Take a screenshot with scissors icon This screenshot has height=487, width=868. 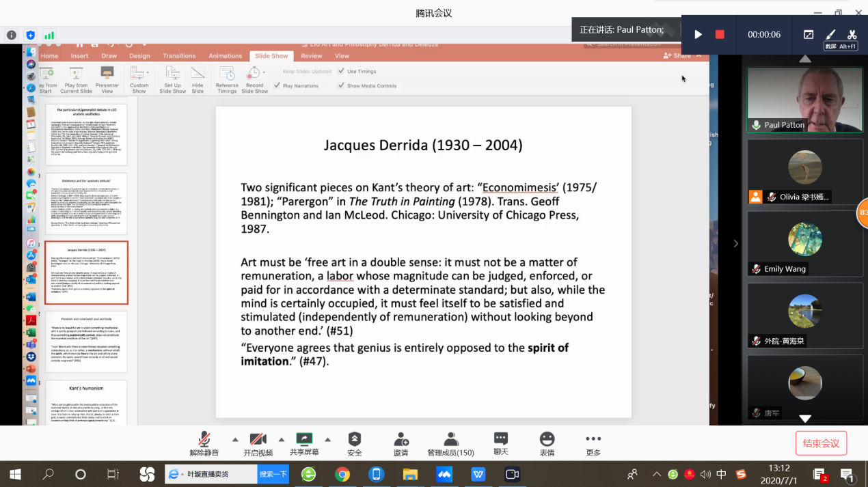coord(852,35)
